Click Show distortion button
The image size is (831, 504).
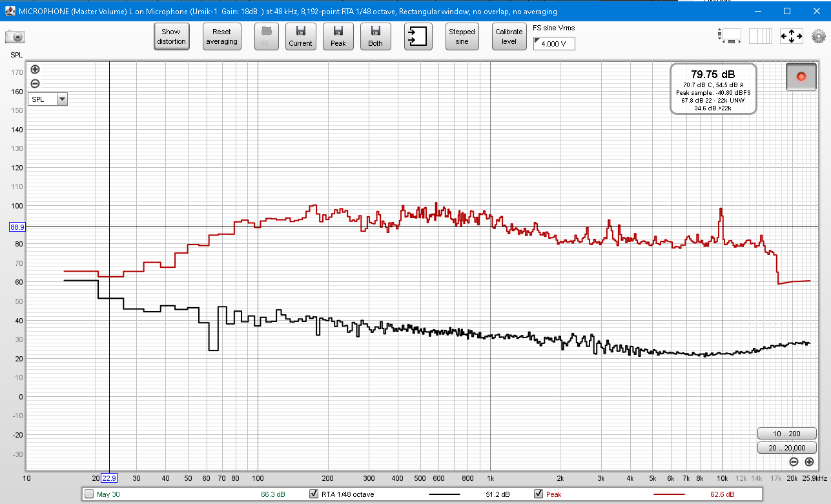[x=171, y=37]
